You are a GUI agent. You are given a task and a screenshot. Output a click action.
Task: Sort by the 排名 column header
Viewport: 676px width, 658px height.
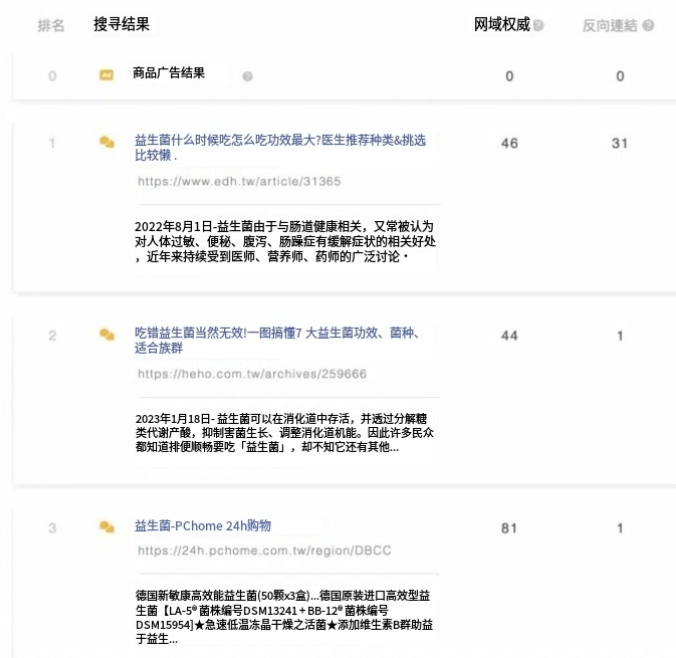(x=51, y=25)
